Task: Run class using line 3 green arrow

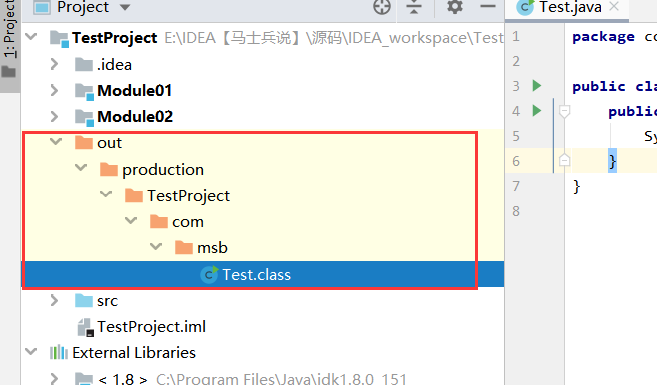Action: pos(537,85)
